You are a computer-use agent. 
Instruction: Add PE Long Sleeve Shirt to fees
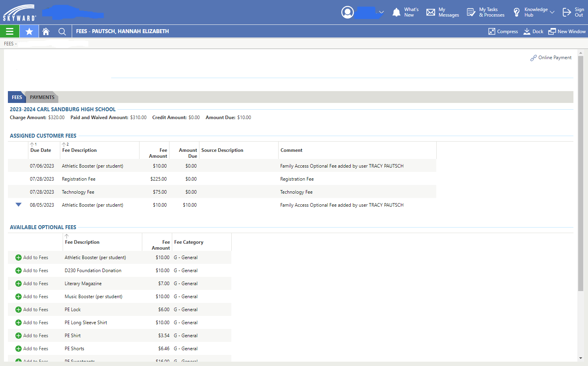click(32, 323)
